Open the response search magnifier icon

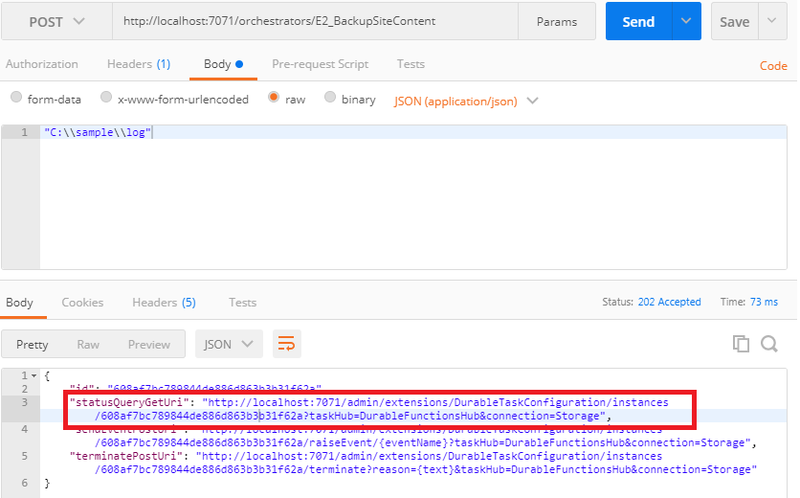(x=769, y=344)
